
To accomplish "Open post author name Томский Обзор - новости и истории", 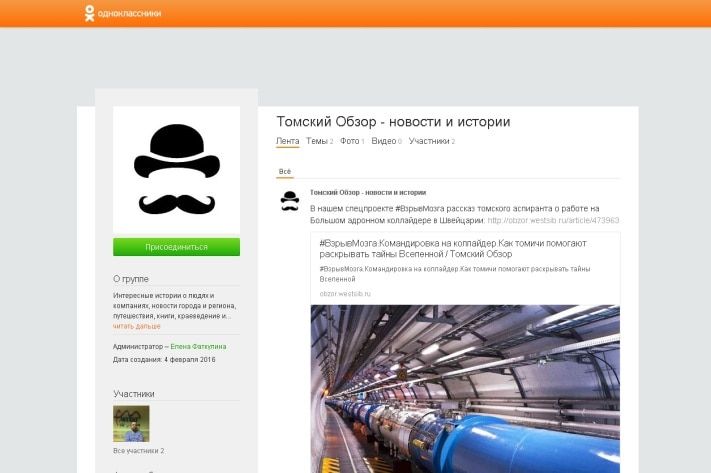I will (x=368, y=192).
